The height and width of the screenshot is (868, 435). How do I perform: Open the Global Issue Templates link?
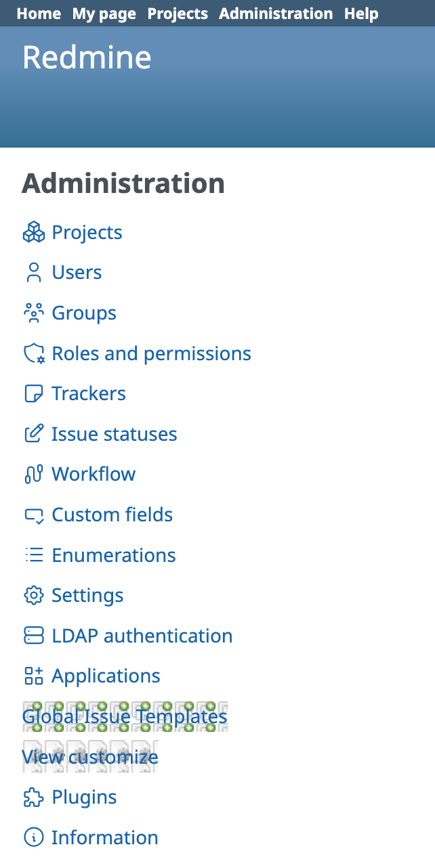[x=125, y=716]
